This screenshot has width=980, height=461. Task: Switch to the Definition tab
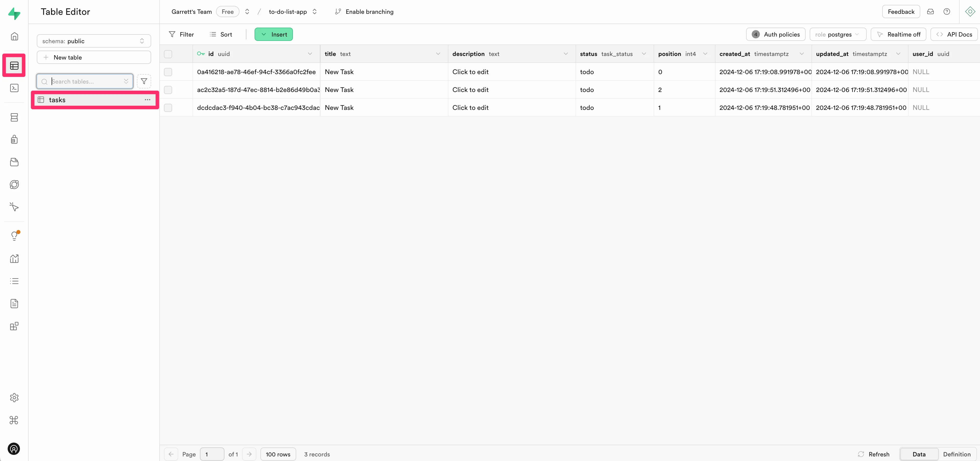click(957, 454)
